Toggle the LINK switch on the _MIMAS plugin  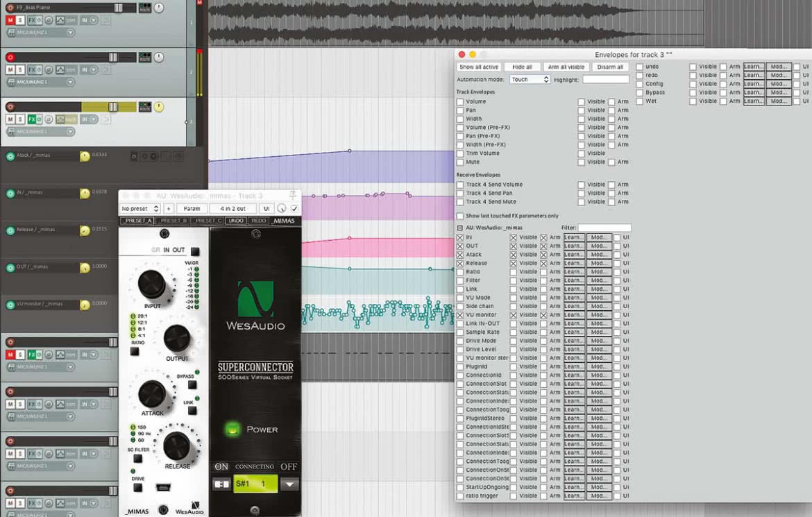pos(192,411)
